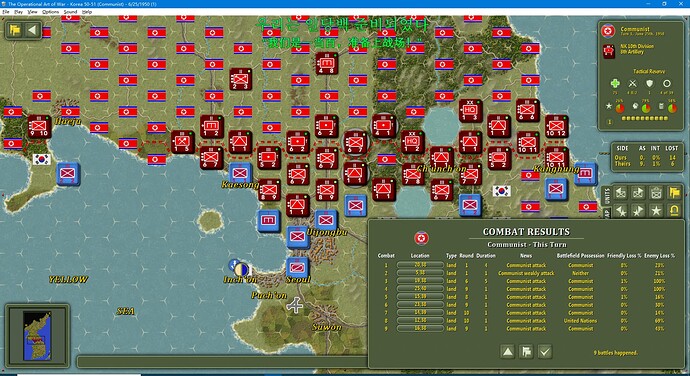The width and height of the screenshot is (690, 376).
Task: Open the Options menu
Action: pos(50,12)
